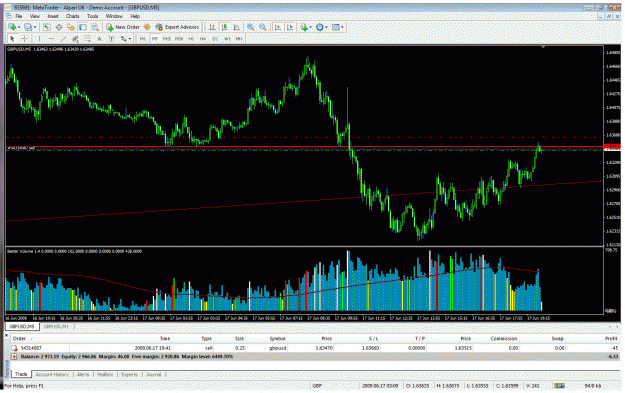Open the Navigator panel icon
Viewport: 625px width, 393px height.
pyautogui.click(x=71, y=27)
